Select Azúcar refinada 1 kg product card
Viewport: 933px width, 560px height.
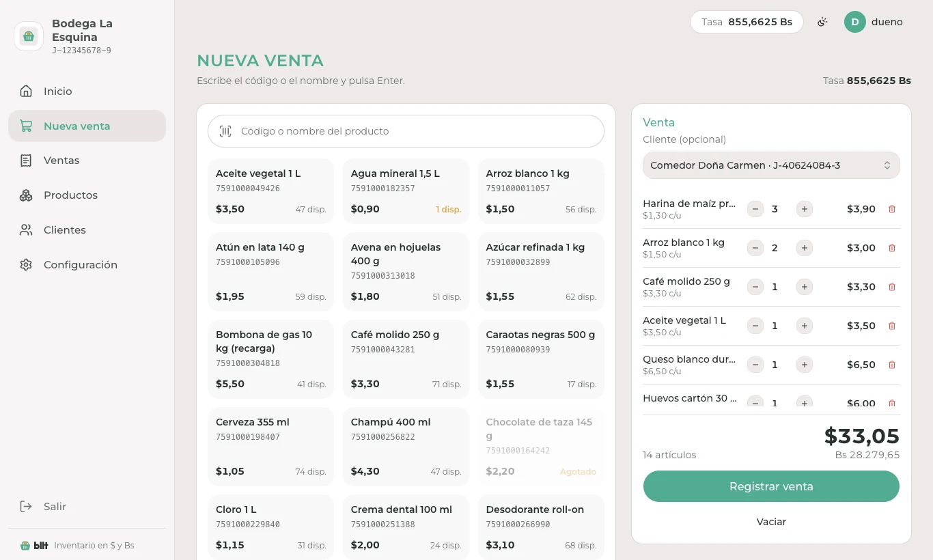[541, 272]
